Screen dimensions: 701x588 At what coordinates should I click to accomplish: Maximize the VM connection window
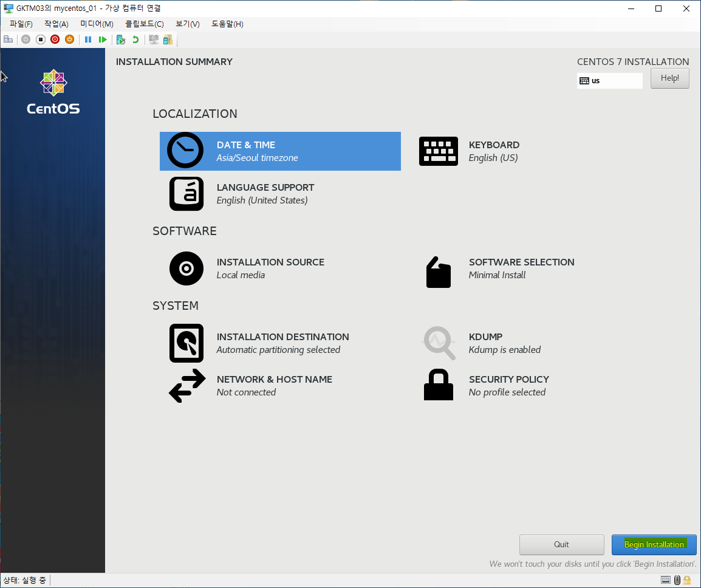658,9
